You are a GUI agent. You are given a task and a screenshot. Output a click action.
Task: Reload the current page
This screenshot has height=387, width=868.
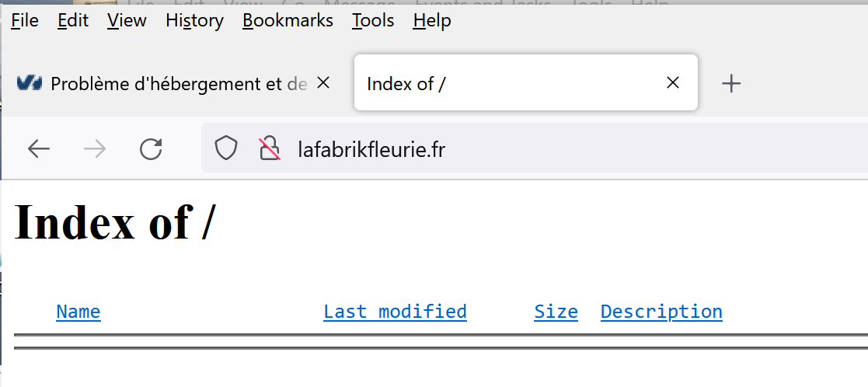click(x=151, y=148)
